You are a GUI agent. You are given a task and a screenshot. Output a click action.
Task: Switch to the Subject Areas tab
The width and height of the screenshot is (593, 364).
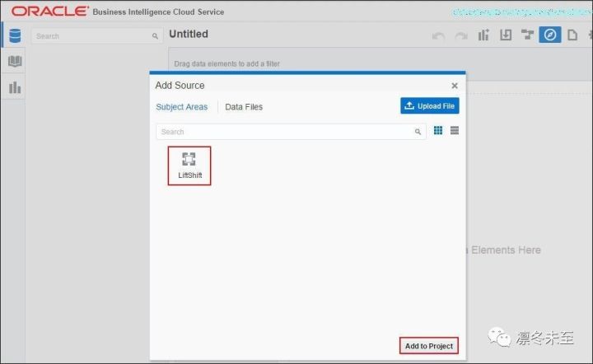click(x=181, y=107)
